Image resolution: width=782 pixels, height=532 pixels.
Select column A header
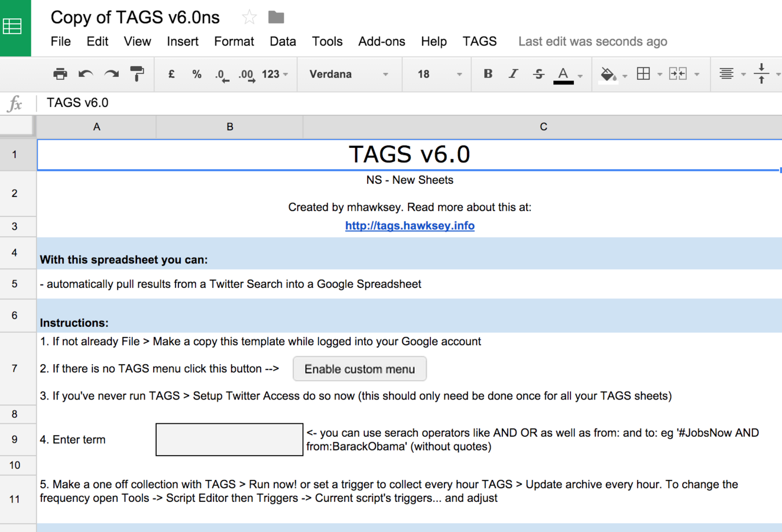click(97, 126)
